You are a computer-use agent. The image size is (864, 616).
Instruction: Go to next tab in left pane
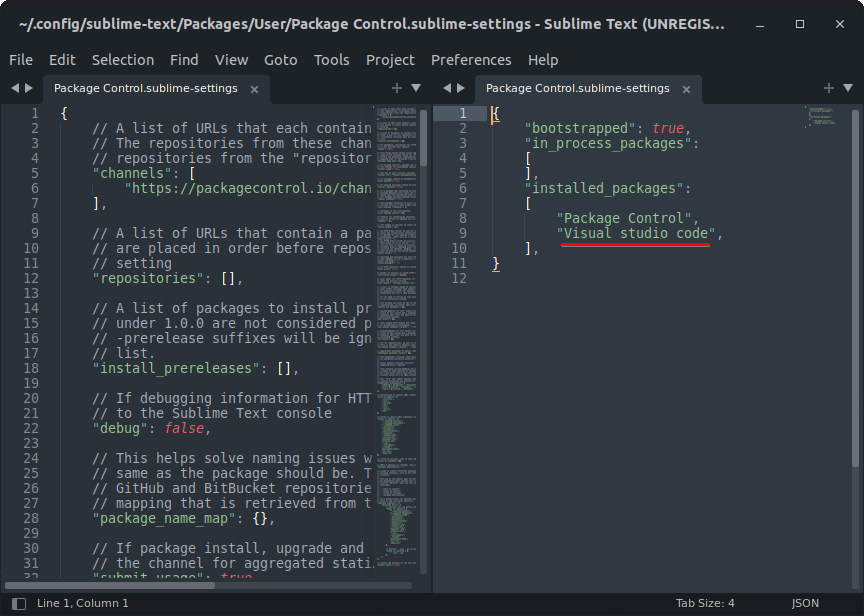(x=29, y=88)
